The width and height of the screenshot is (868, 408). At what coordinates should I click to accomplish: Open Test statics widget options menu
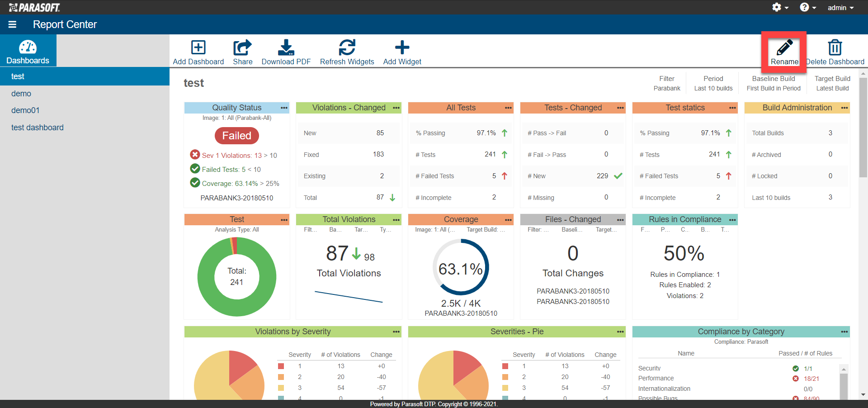click(x=732, y=108)
